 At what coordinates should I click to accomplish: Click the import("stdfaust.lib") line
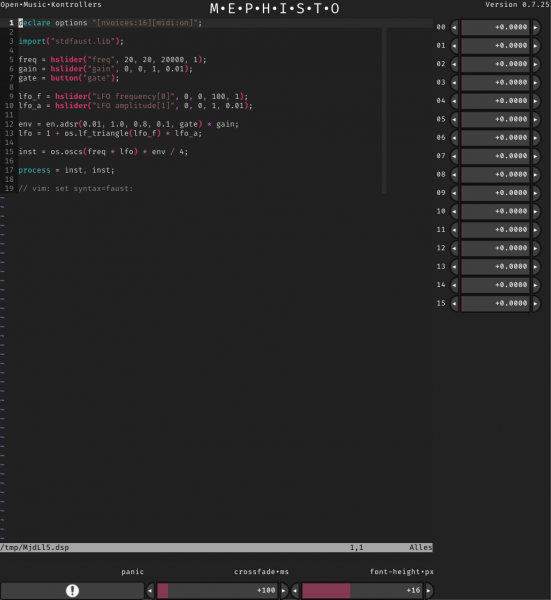(x=71, y=41)
